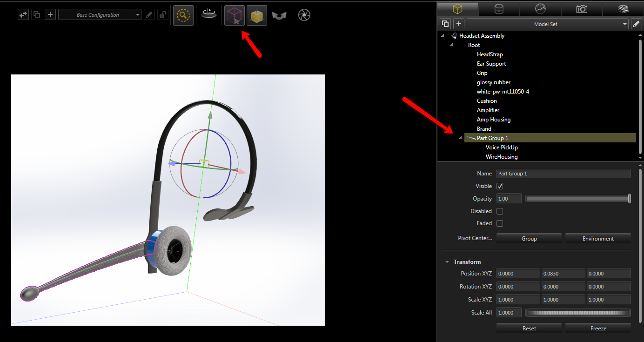Open the Scenes tab with the globe icon

(540, 9)
